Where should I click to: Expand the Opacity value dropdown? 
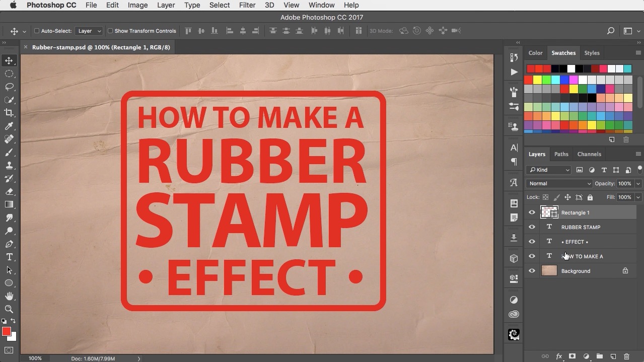click(x=638, y=183)
